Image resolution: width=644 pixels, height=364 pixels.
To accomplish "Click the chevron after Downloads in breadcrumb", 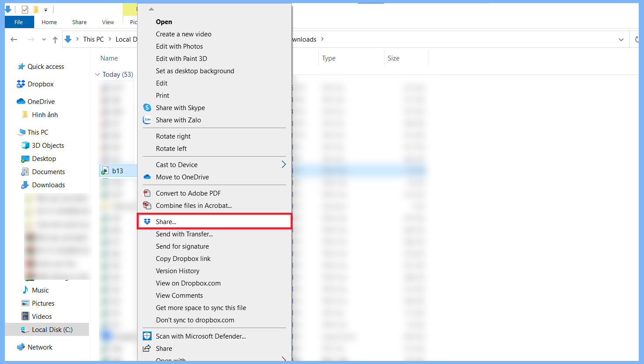I will click(322, 39).
